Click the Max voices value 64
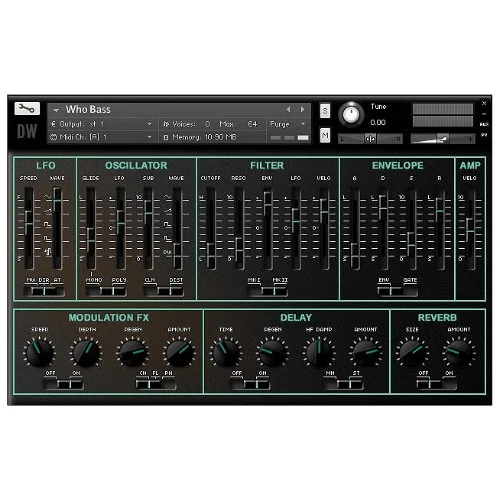This screenshot has height=500, width=500. click(252, 124)
